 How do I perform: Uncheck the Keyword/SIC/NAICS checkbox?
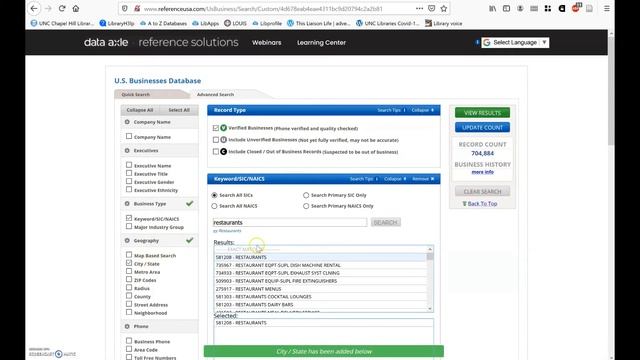(x=129, y=218)
